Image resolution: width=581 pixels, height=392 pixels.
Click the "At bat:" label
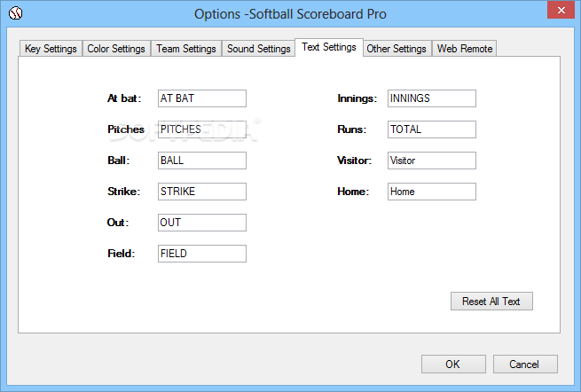tap(124, 98)
